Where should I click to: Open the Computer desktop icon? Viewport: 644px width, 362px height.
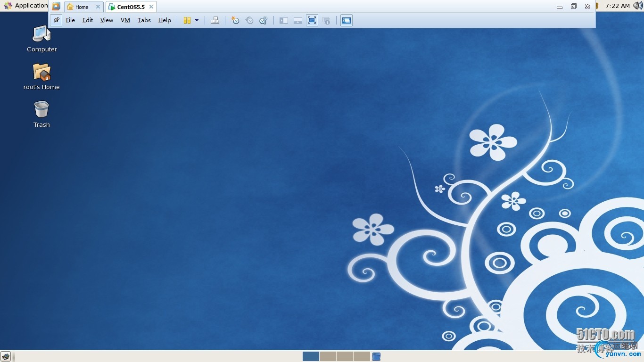pyautogui.click(x=41, y=39)
